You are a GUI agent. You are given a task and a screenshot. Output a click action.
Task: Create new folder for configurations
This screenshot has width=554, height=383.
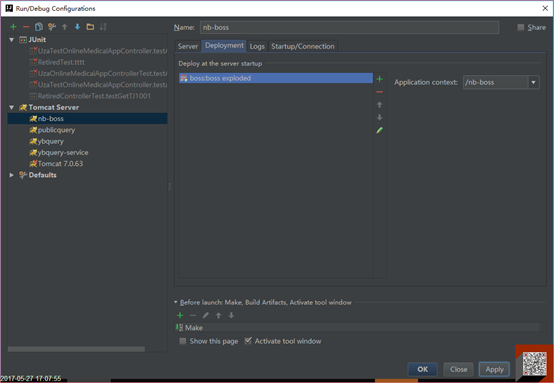click(x=90, y=27)
